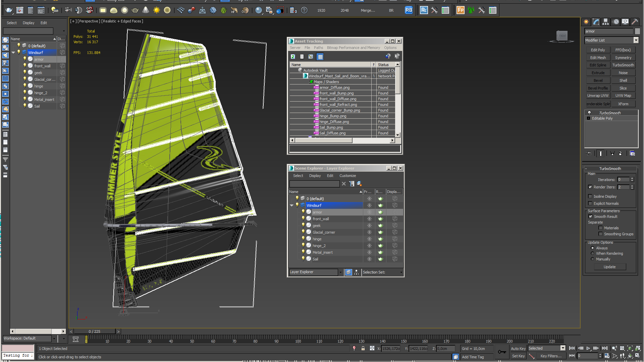Open the Paths menu in Asset Tracking
This screenshot has height=362, width=644.
pos(318,48)
